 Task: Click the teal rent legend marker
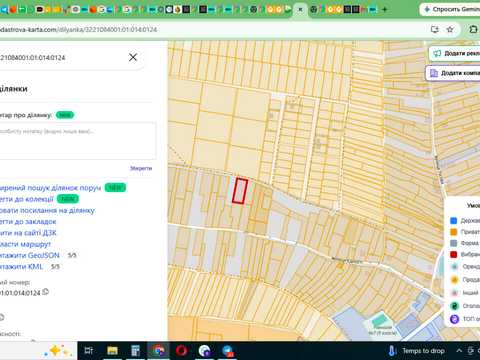coord(454,267)
